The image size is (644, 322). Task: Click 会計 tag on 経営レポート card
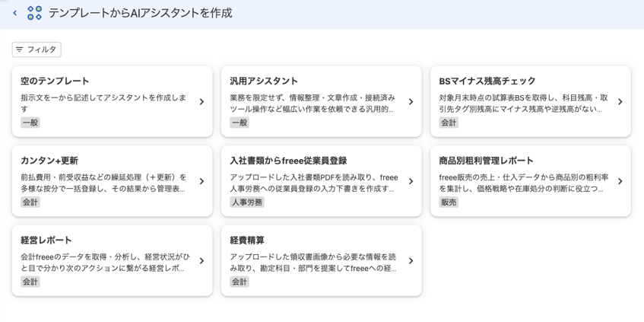point(30,282)
